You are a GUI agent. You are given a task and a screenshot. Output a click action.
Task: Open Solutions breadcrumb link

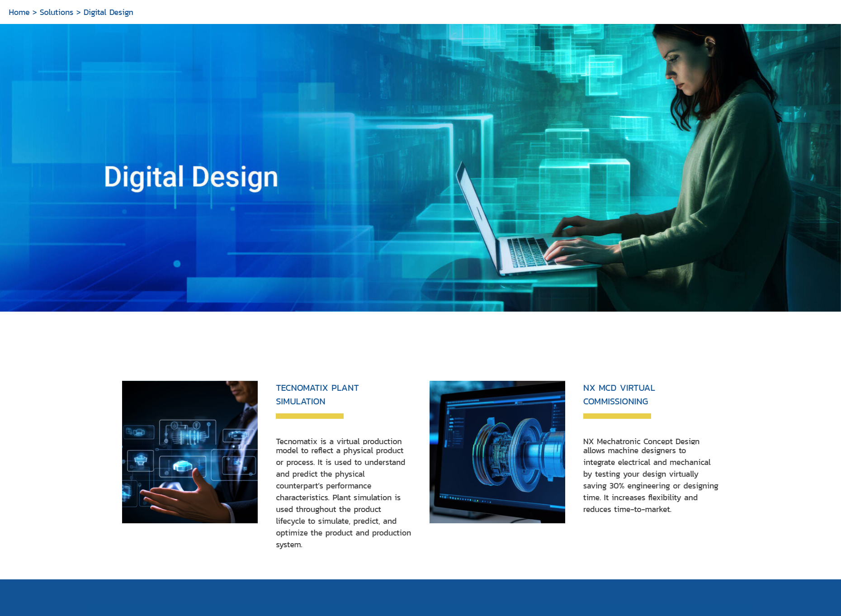click(x=56, y=12)
